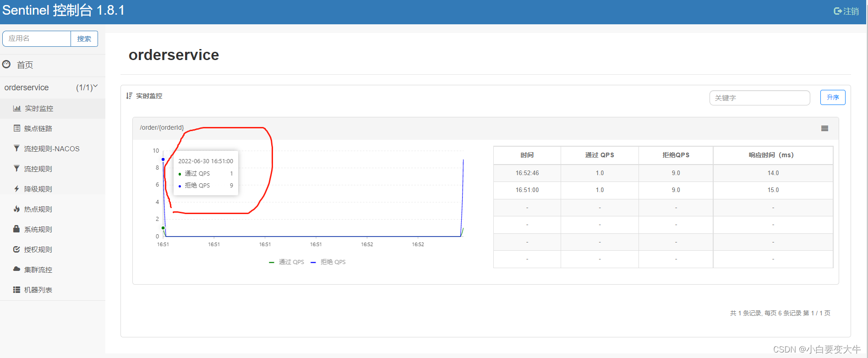Click the green 通过 QPS data point on the chart
The height and width of the screenshot is (358, 868).
coord(163,228)
